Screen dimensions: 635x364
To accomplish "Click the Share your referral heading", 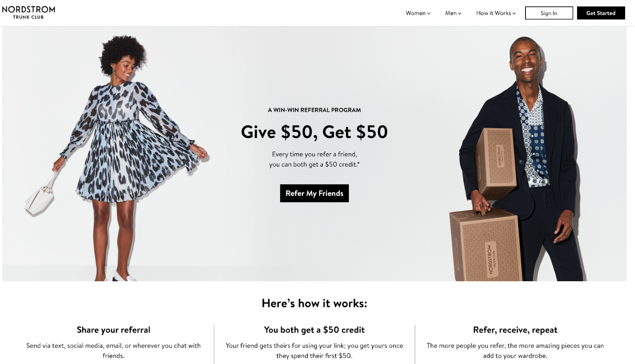I will click(114, 330).
